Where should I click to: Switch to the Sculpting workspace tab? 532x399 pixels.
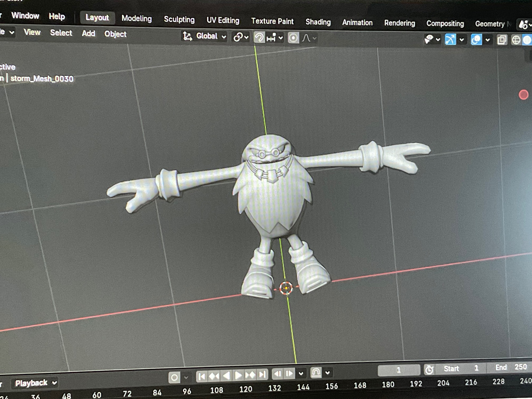click(179, 19)
